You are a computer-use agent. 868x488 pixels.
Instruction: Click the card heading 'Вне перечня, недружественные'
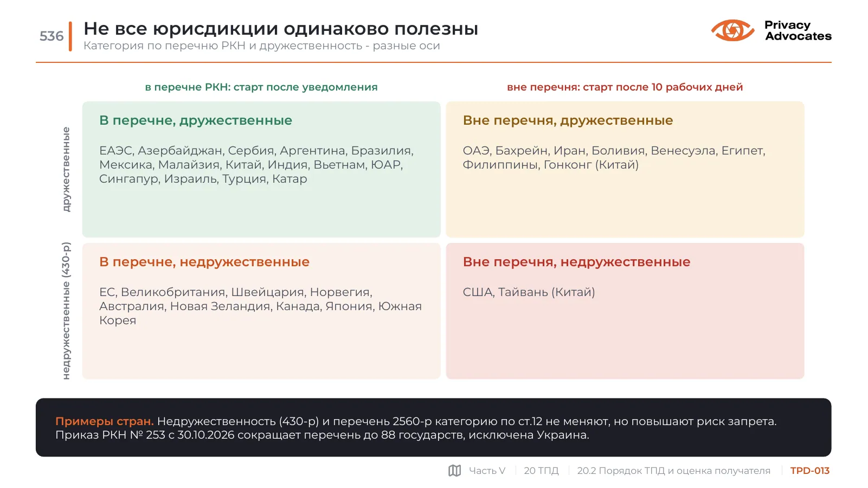[576, 262]
